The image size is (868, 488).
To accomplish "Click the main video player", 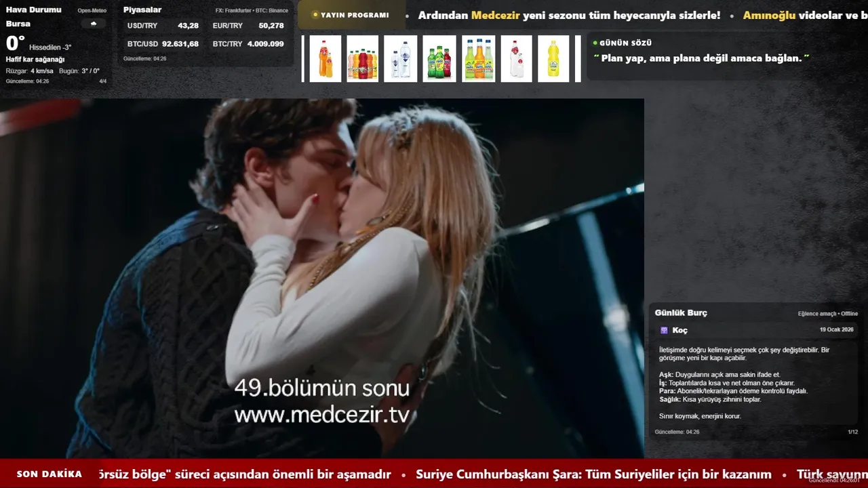I will click(321, 278).
